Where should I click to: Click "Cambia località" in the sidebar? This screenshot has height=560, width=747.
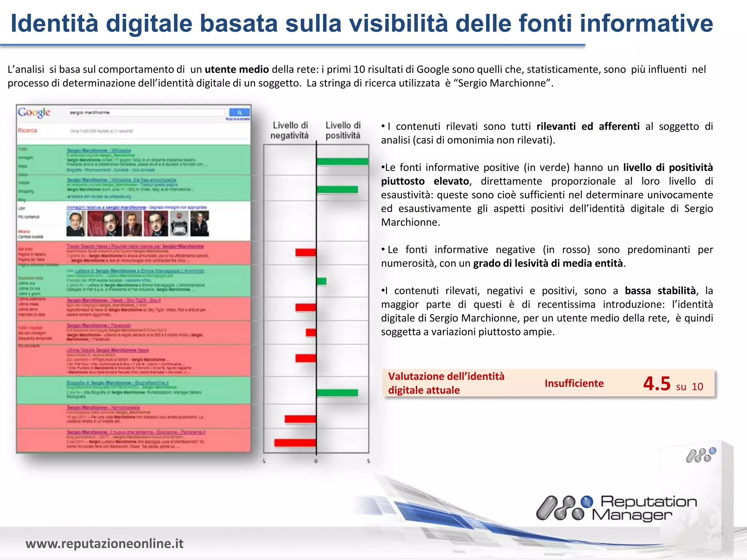click(30, 237)
